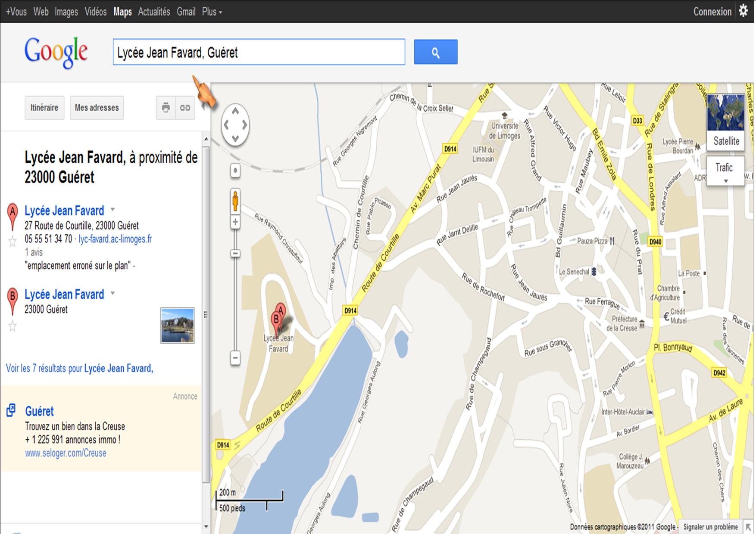Zoom out with the minus button
Image resolution: width=756 pixels, height=534 pixels.
(x=235, y=357)
